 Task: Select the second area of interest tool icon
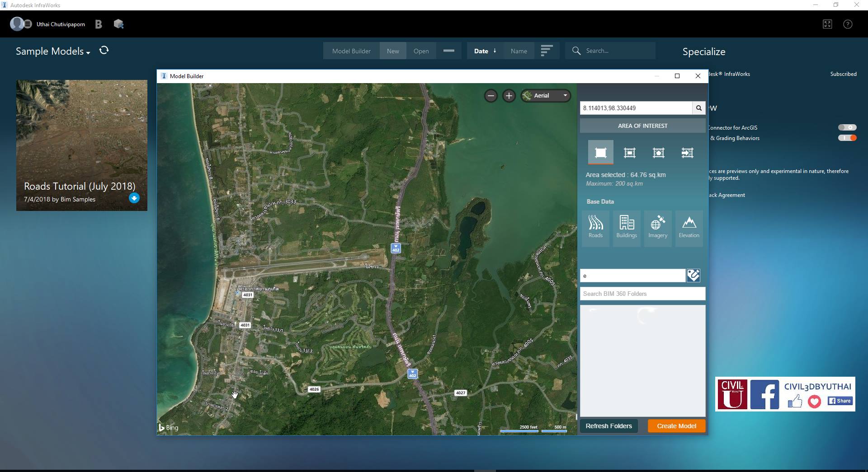coord(629,153)
